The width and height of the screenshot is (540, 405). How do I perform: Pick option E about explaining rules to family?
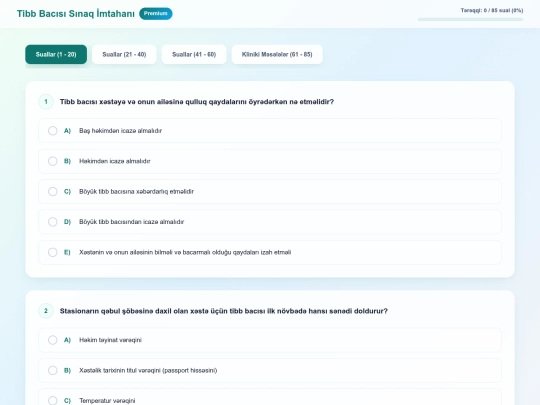click(x=270, y=252)
